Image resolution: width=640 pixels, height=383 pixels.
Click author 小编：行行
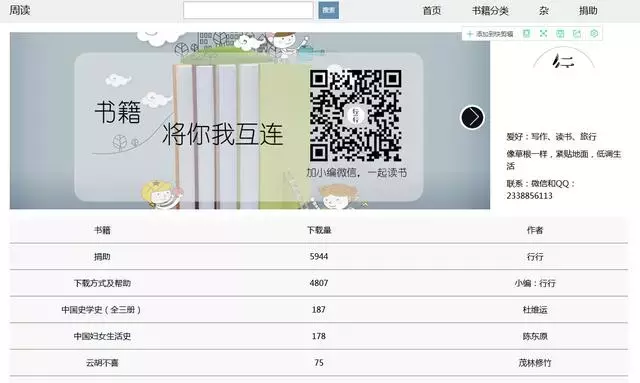(x=535, y=283)
